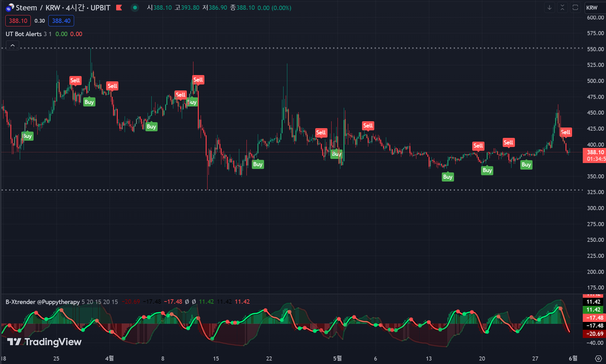The height and width of the screenshot is (364, 606).
Task: Maximize the chart pane
Action: pyautogui.click(x=575, y=8)
